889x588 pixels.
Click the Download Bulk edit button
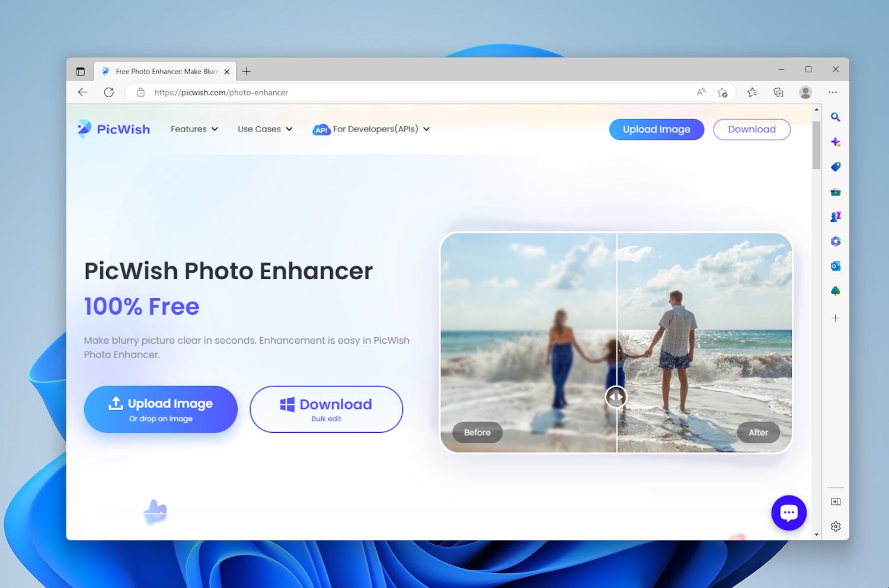(x=326, y=410)
